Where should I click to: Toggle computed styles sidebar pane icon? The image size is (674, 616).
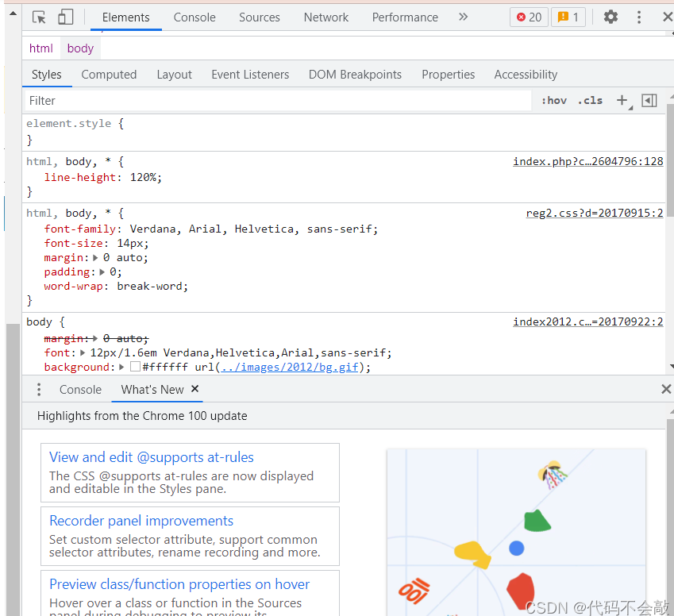pos(649,101)
